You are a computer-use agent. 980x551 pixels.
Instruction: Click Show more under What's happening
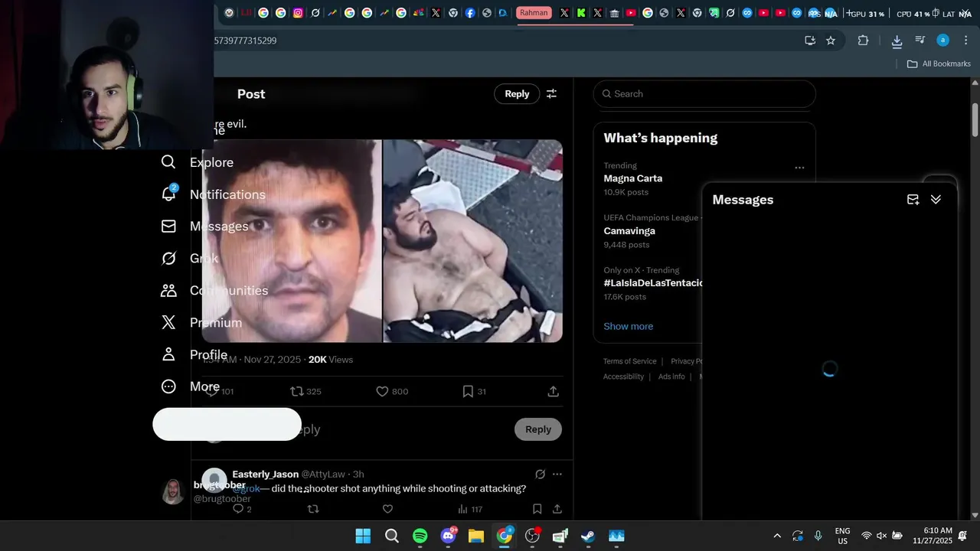pyautogui.click(x=629, y=326)
